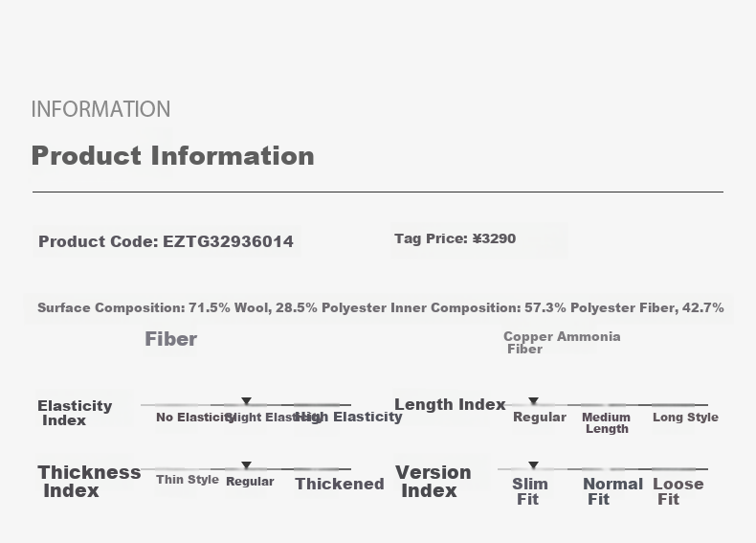Select the No Elasticity option label
Screen dimensions: 756x543
pyautogui.click(x=195, y=418)
